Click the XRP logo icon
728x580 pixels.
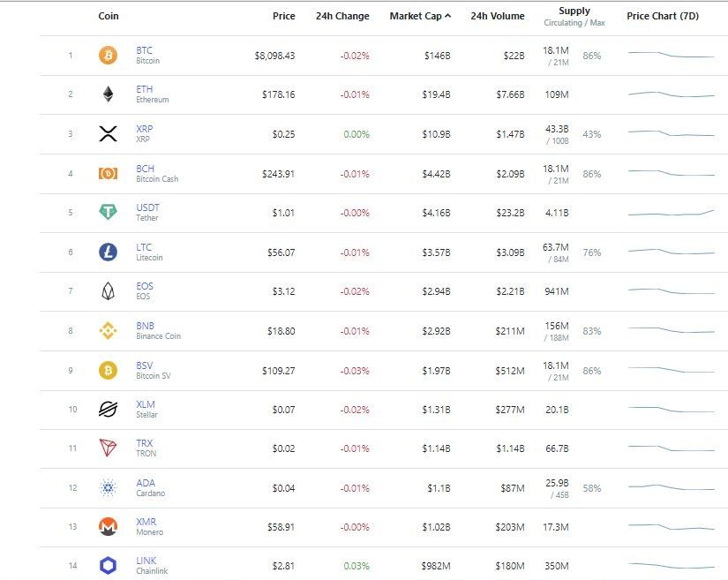pos(107,134)
